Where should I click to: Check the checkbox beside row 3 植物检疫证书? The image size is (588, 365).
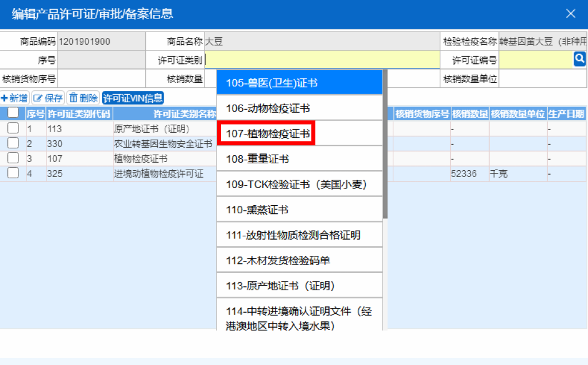pyautogui.click(x=13, y=158)
